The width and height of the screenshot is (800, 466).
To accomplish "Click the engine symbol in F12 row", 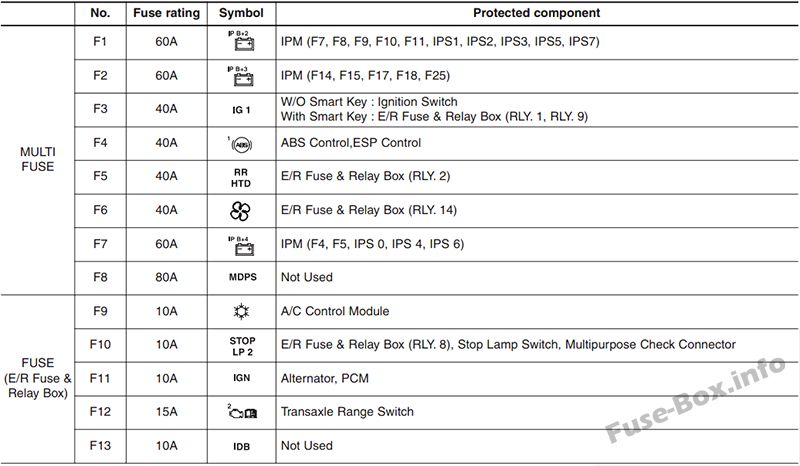I will [x=242, y=411].
